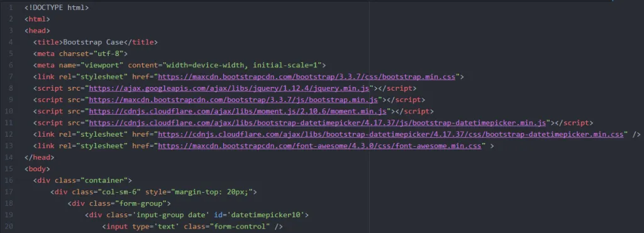Follow the moment.min.js cloudflare URL
Screen dimensions: 644x233
coord(237,111)
